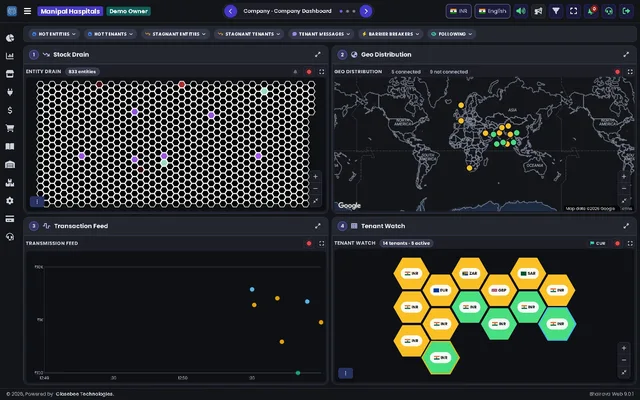Expand Stagnant Tenants dropdown

click(249, 34)
